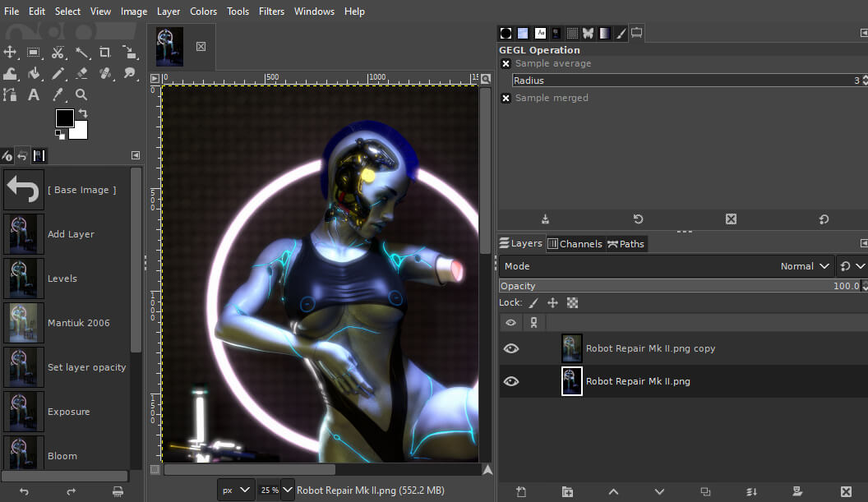Viewport: 868px width, 502px height.
Task: Select the Eraser tool
Action: pyautogui.click(x=82, y=74)
